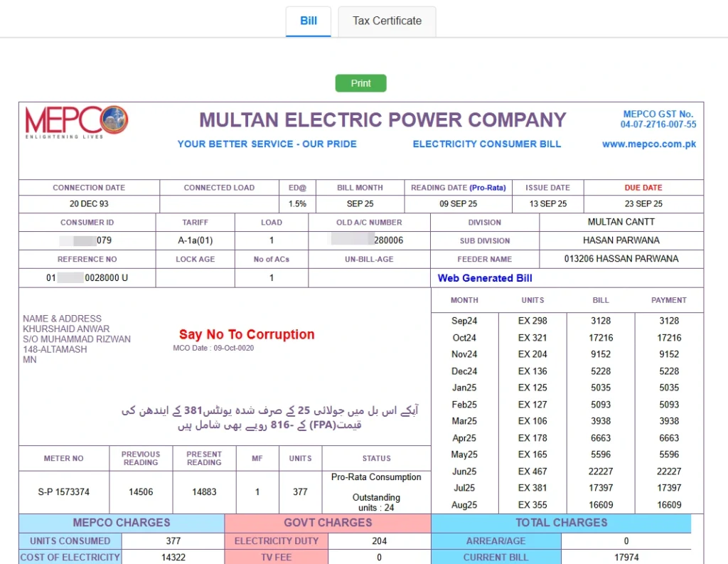
Task: Click the MEPCO logo
Action: pyautogui.click(x=75, y=121)
